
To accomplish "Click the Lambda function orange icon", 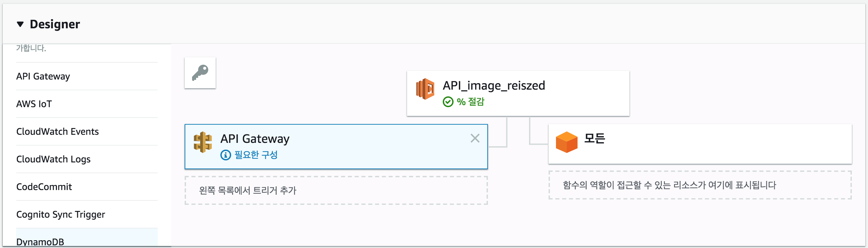I will 425,89.
